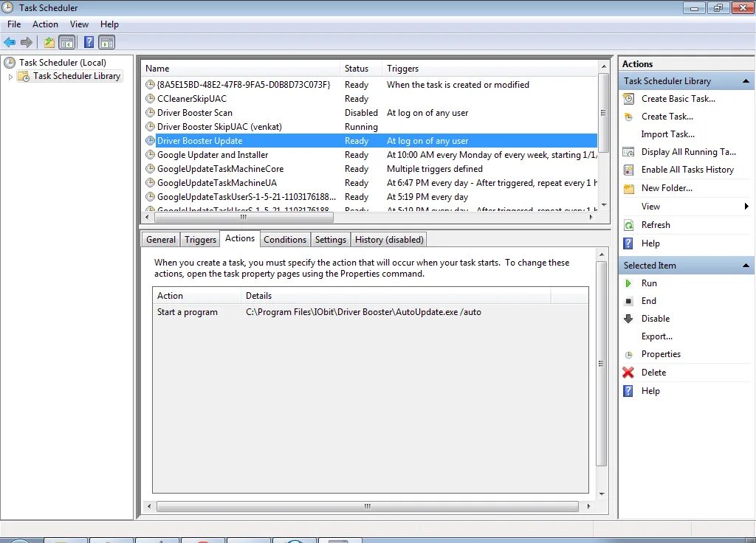Click the Triggers column header
Image resolution: width=756 pixels, height=543 pixels.
coord(490,69)
